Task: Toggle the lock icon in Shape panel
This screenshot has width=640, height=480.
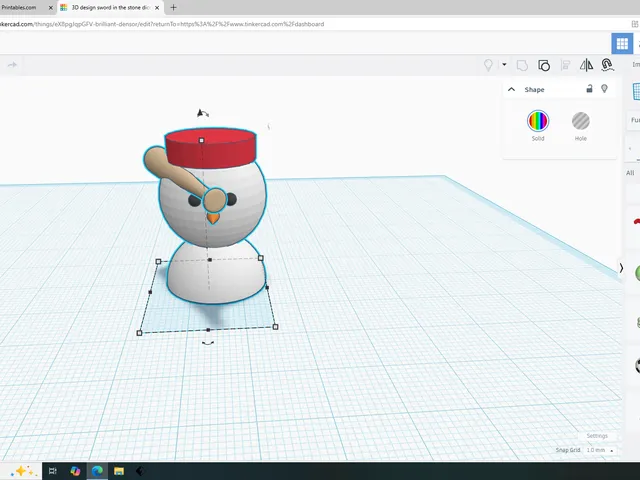Action: (589, 88)
